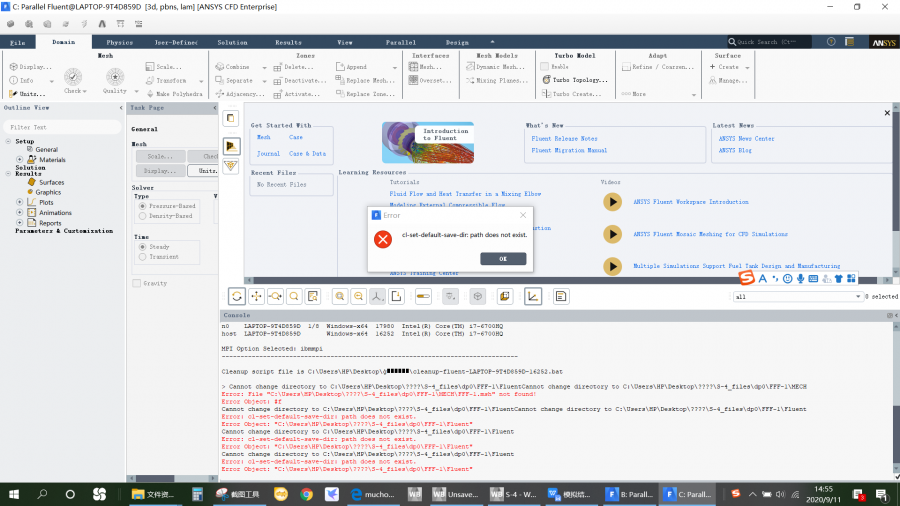Select the Rotate View tool

click(237, 297)
